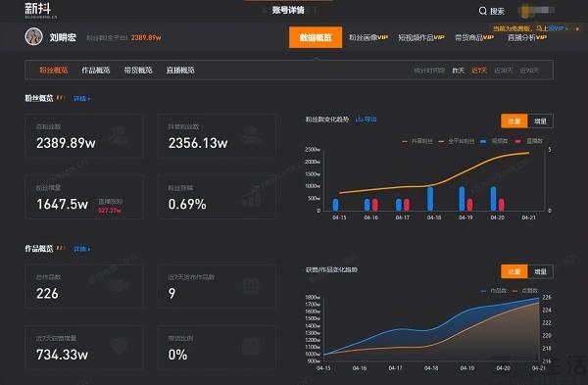Click the search magnifier icon

tap(482, 11)
